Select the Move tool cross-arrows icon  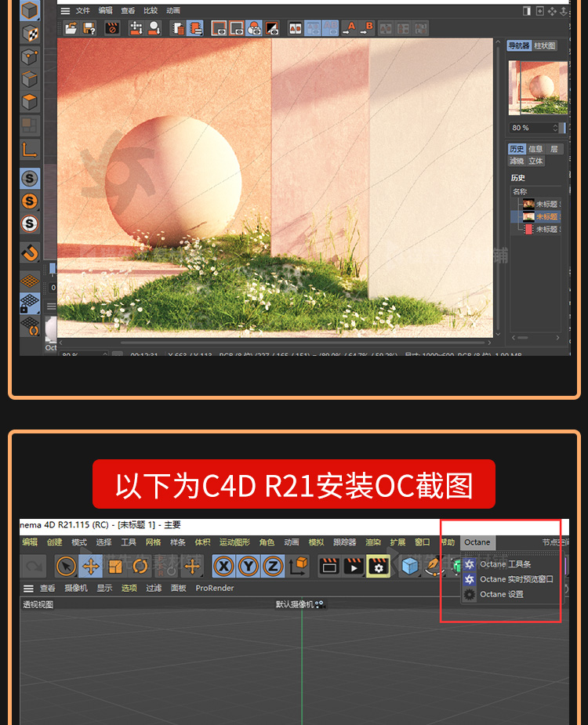[91, 566]
